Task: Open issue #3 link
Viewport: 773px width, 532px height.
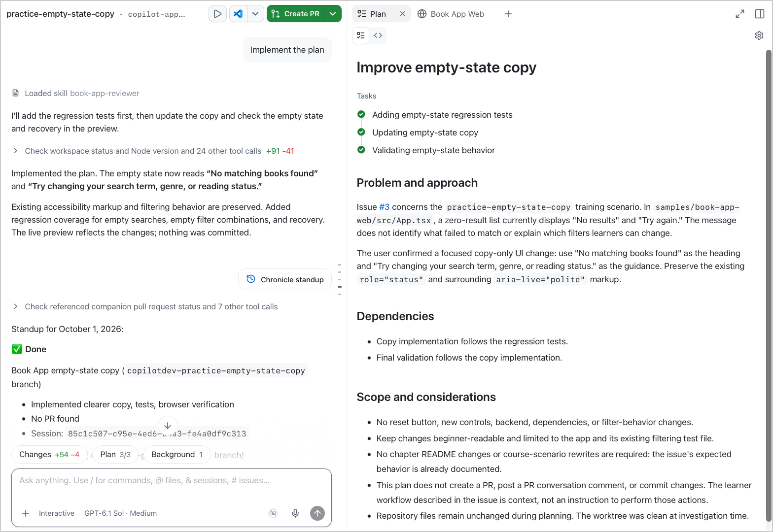Action: coord(384,207)
